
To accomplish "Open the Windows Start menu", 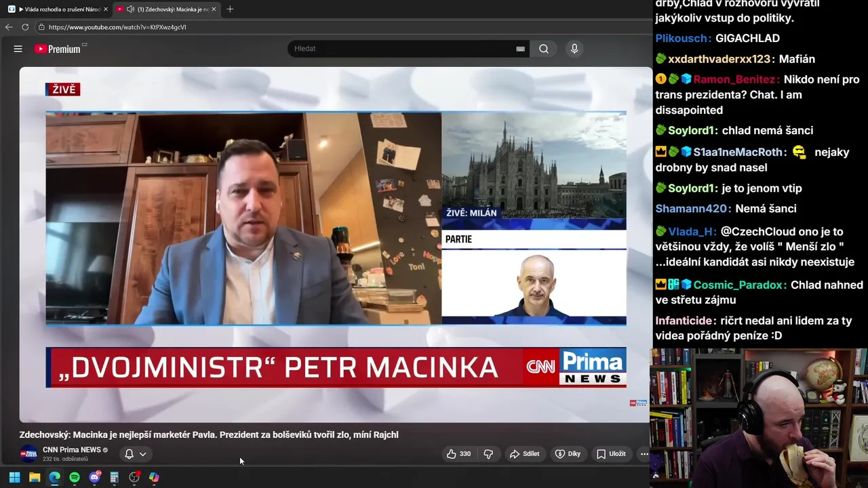I will tap(14, 477).
